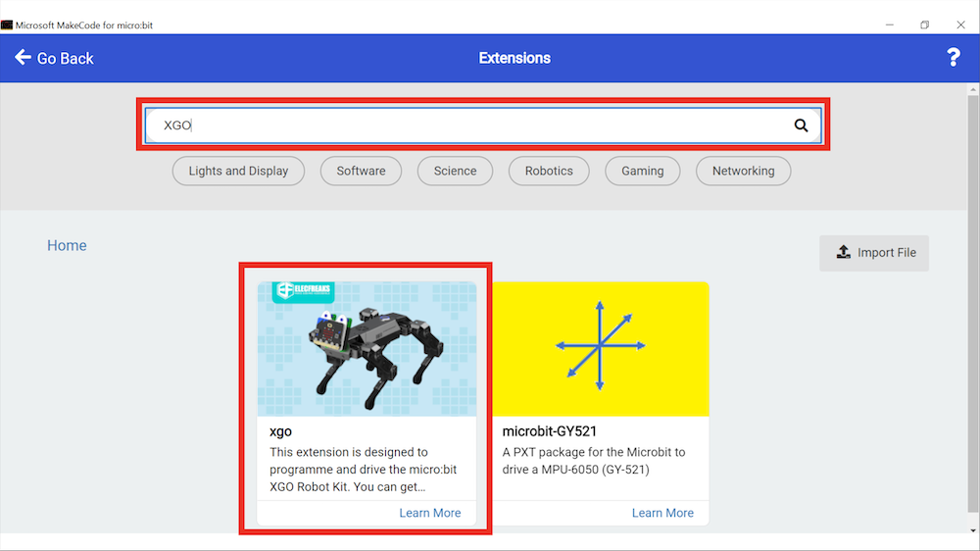Filter by Gaming category
The height and width of the screenshot is (551, 980).
click(643, 171)
